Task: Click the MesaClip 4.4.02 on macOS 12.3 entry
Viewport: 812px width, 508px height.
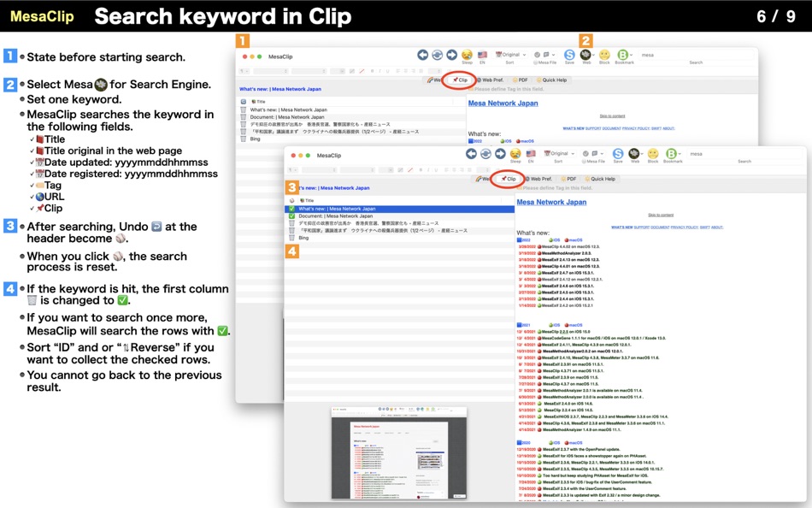Action: point(570,247)
